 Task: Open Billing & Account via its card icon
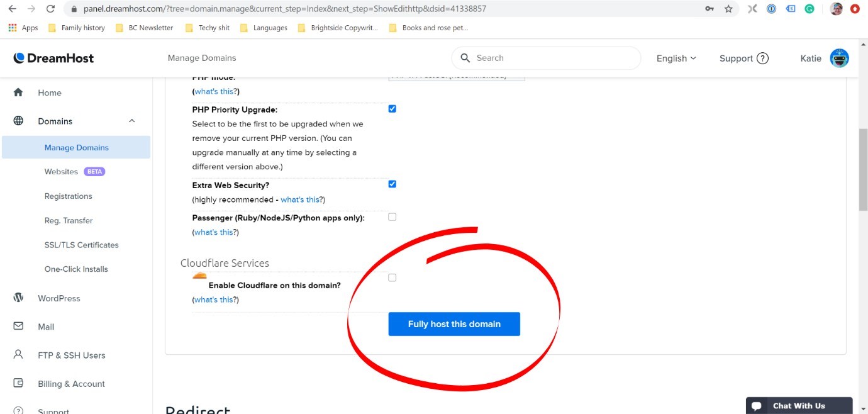coord(19,383)
